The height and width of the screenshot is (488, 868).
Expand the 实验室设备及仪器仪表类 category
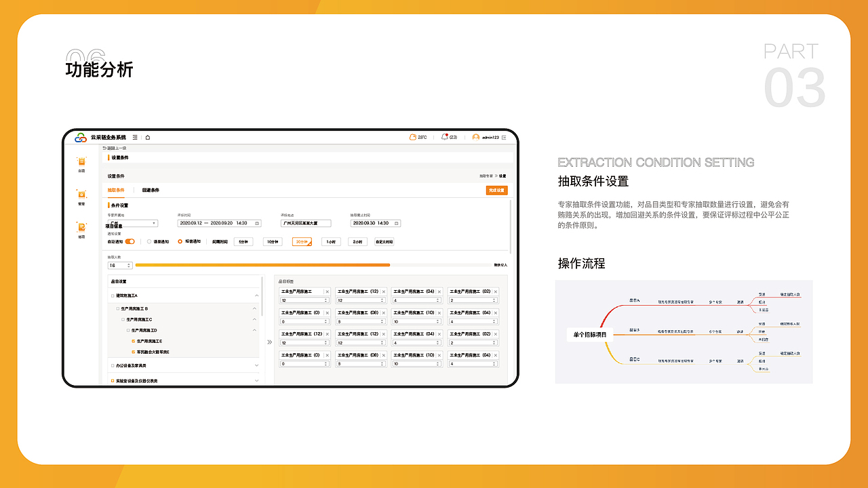tap(256, 381)
